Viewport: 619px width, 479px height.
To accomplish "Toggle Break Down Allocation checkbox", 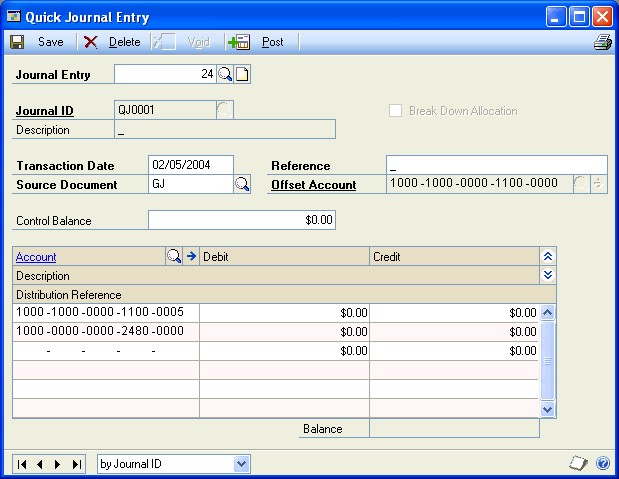I will point(395,111).
